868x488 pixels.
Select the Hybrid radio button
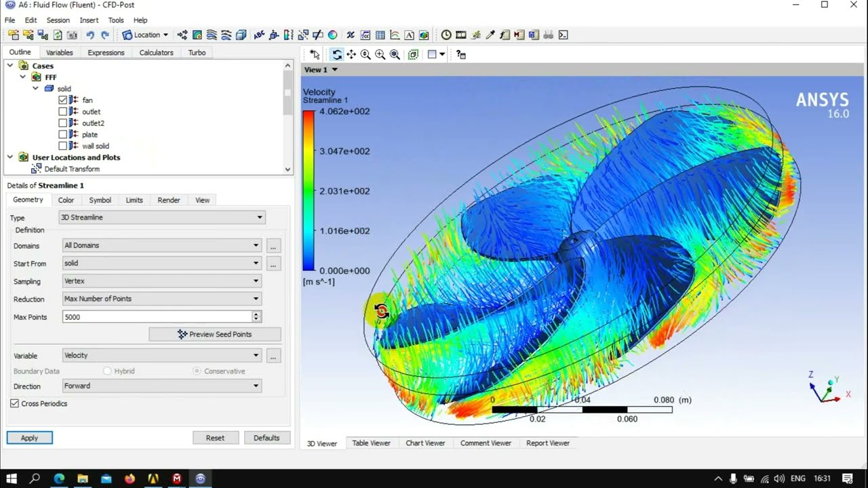(x=107, y=371)
